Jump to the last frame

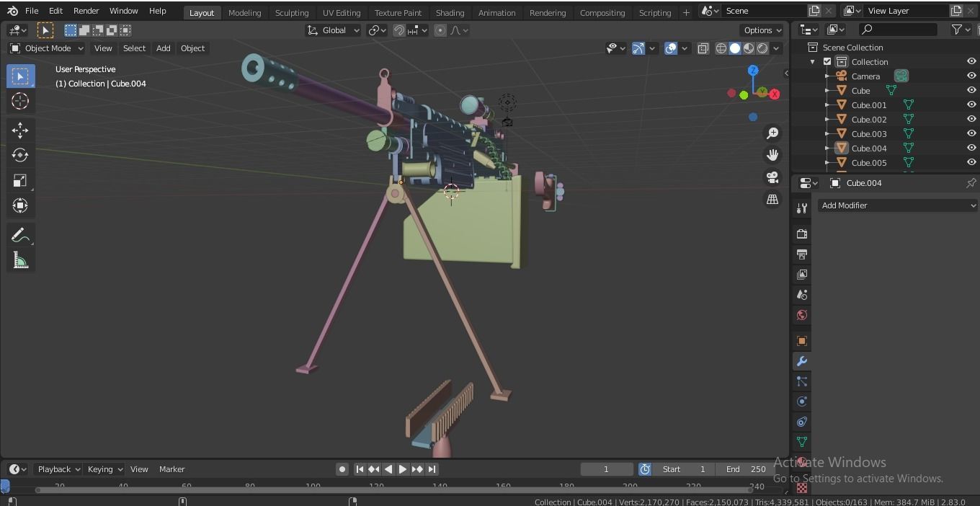click(x=432, y=469)
